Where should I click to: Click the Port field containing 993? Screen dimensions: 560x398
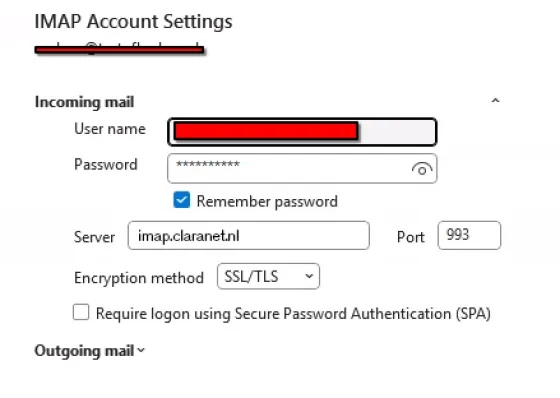[469, 235]
